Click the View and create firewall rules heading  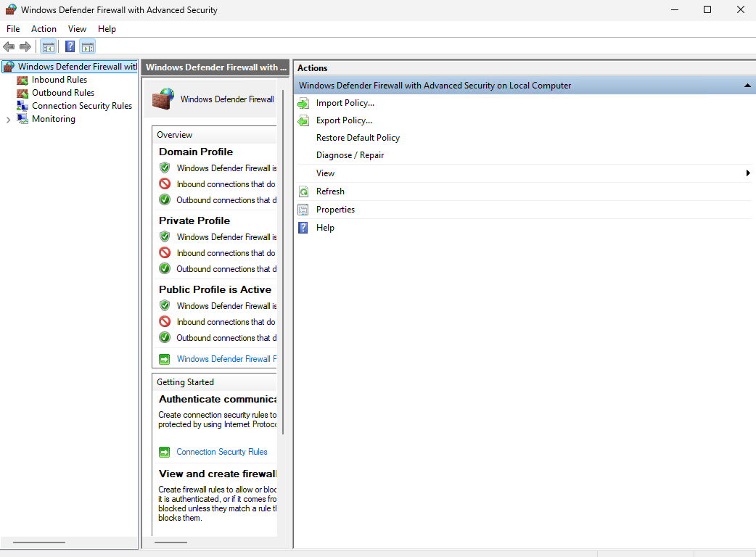(x=218, y=474)
